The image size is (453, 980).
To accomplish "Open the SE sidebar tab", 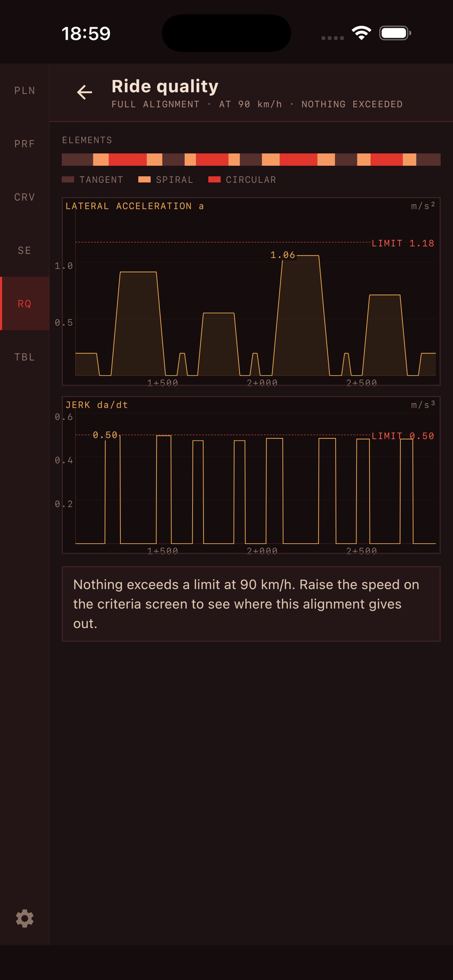I will pyautogui.click(x=25, y=250).
